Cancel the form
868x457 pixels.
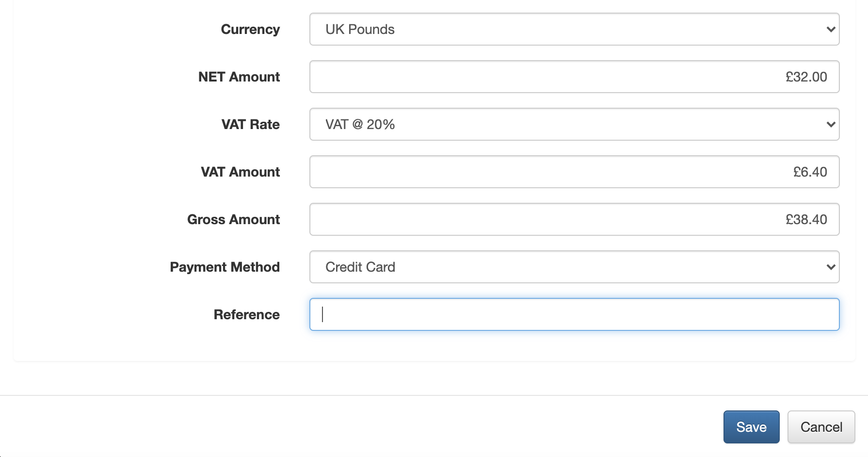pos(821,427)
